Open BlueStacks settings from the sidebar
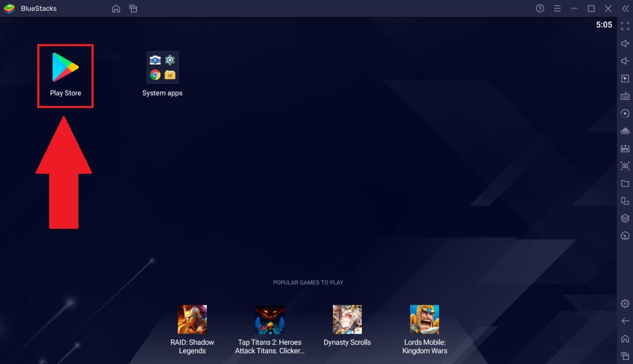 click(625, 303)
